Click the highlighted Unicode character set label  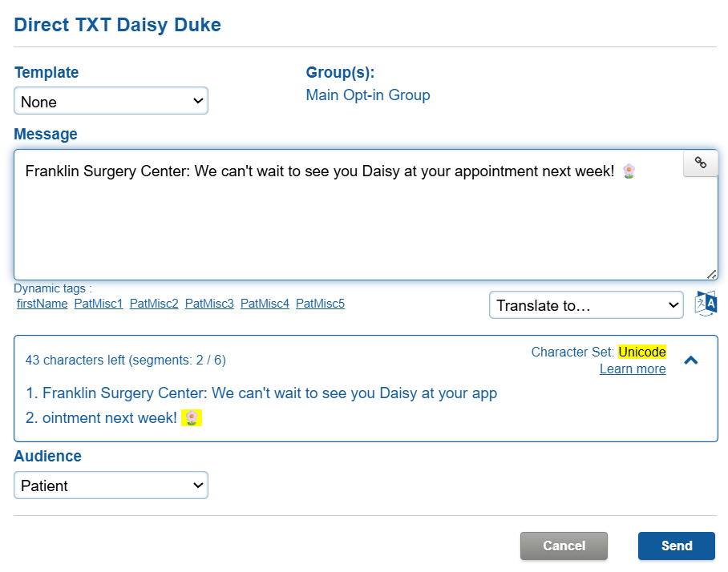click(642, 352)
